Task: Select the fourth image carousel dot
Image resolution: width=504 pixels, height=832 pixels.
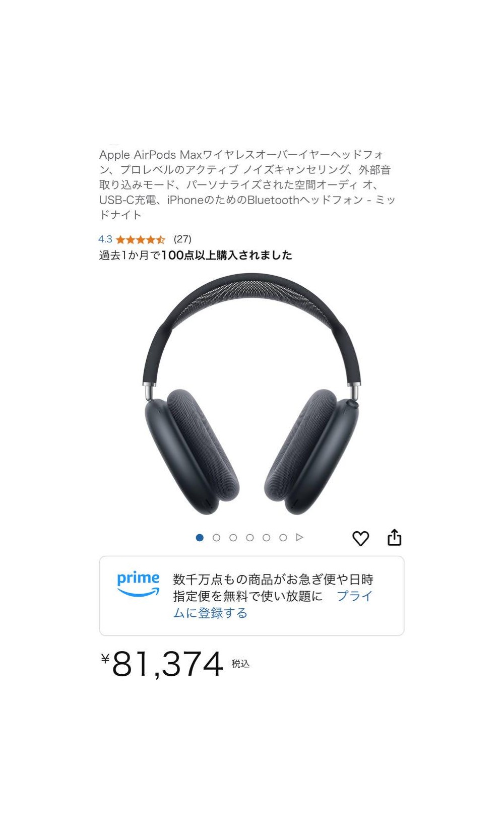Action: tap(249, 538)
